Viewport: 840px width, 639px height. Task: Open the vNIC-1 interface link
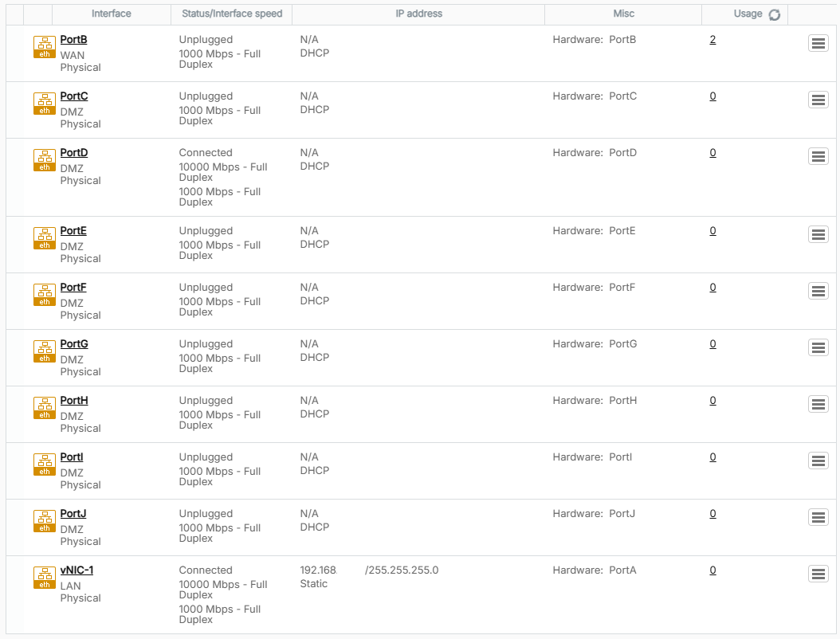pyautogui.click(x=77, y=570)
